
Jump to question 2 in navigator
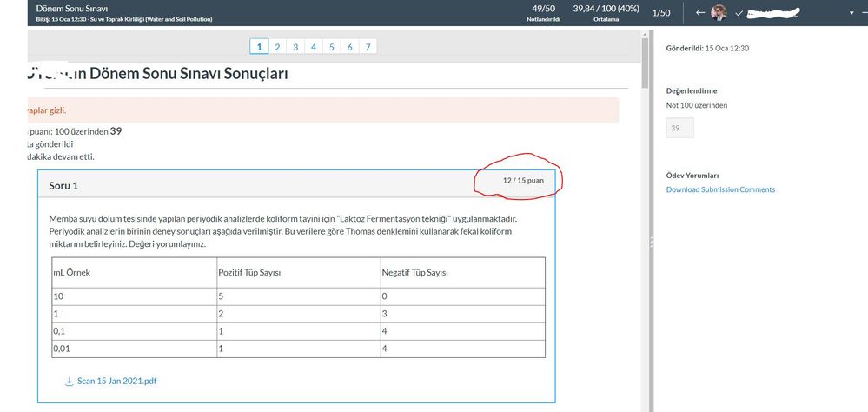pos(277,47)
